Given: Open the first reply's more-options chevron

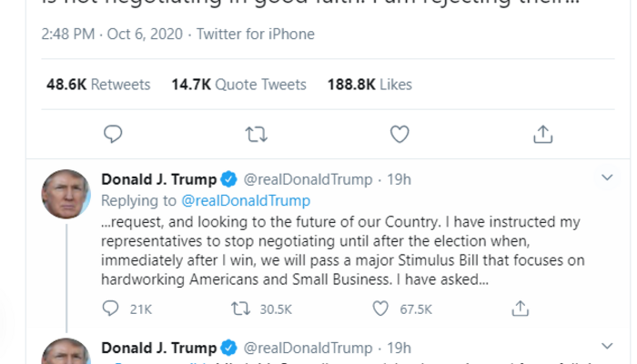Looking at the screenshot, I should [608, 178].
